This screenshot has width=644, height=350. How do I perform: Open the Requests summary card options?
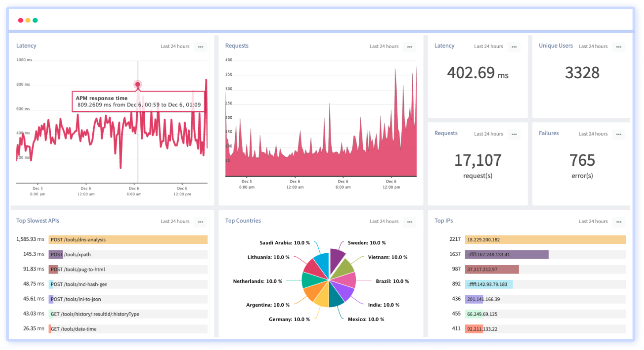click(x=514, y=134)
